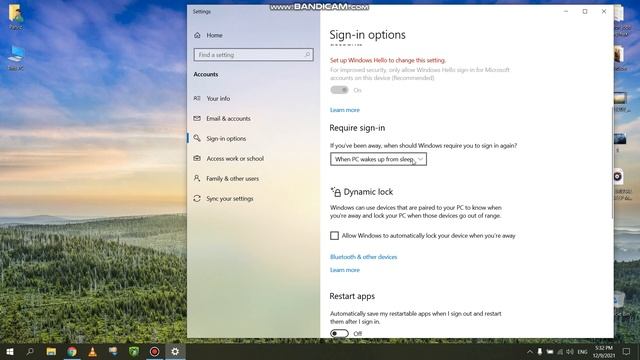Click the ENG language indicator
This screenshot has height=360, width=640.
[x=582, y=351]
